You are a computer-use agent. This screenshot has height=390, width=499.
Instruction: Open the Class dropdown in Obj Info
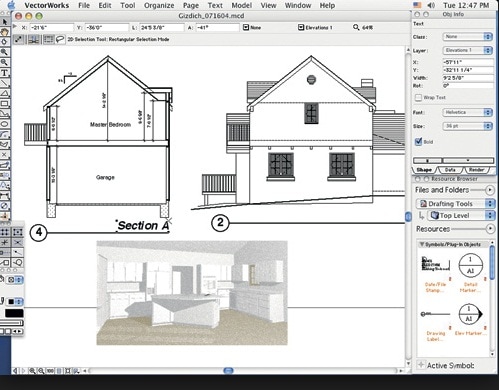[x=467, y=37]
